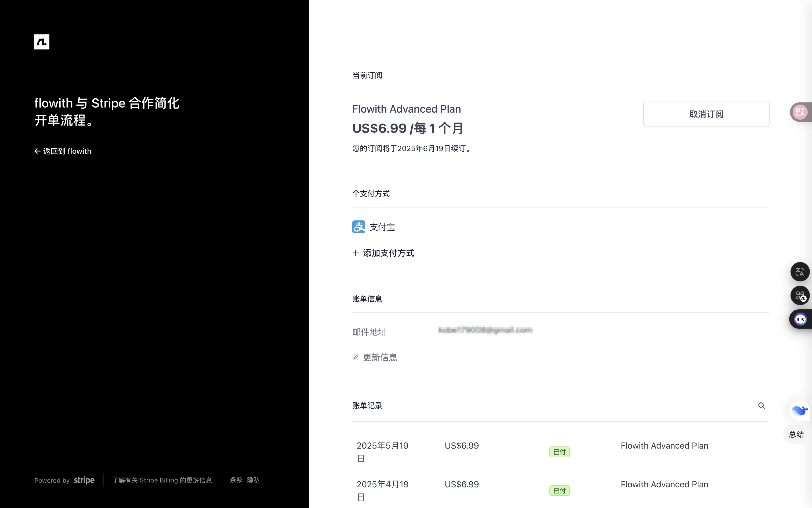Click the Flowith Advanced Plan subscription title
This screenshot has height=508, width=812.
pos(406,109)
